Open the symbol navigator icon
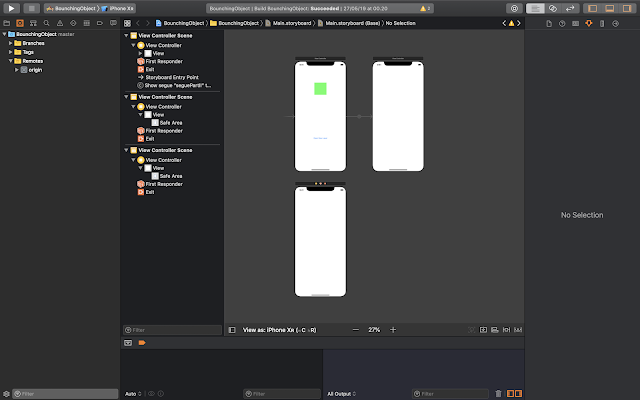Viewport: 640px width, 400px height. (33, 23)
